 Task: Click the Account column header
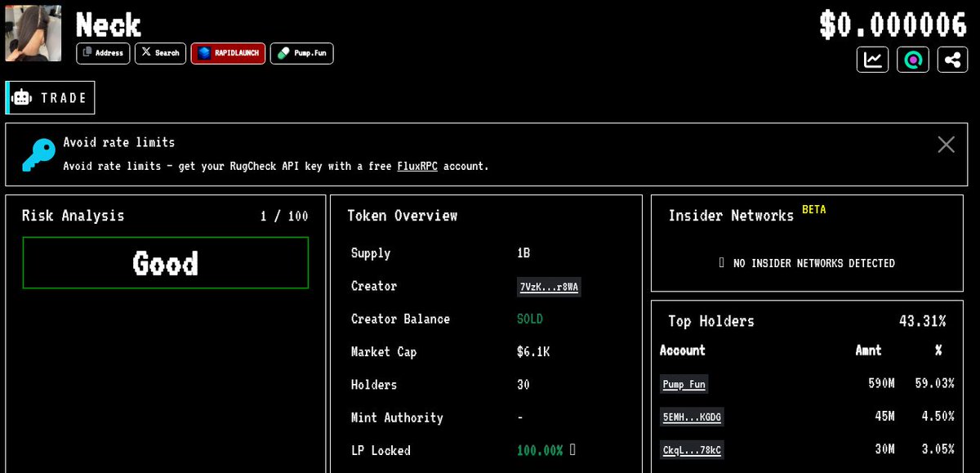[683, 350]
